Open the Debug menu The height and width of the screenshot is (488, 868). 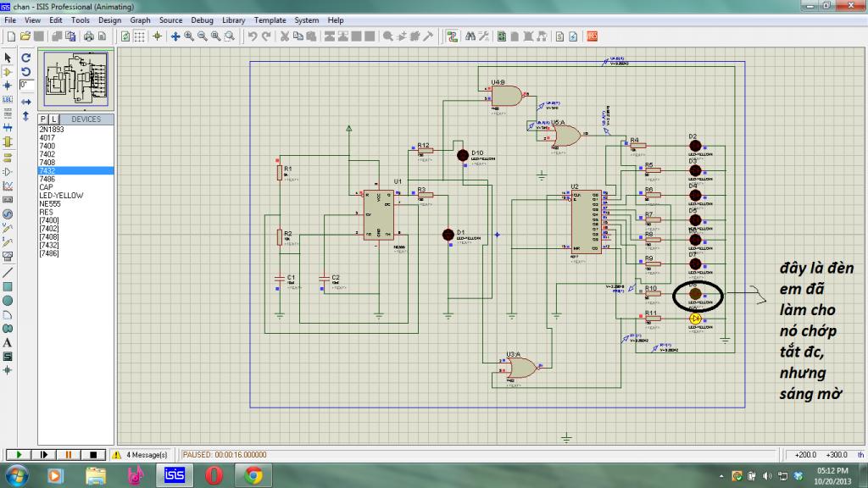point(202,19)
